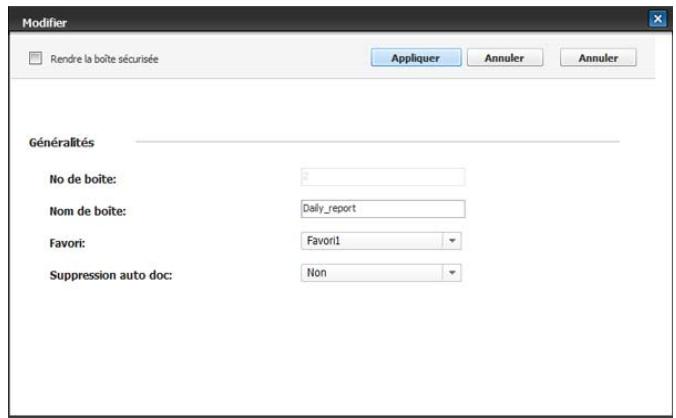
Task: Open the Favori combo box showing Favori1
Action: click(x=368, y=241)
